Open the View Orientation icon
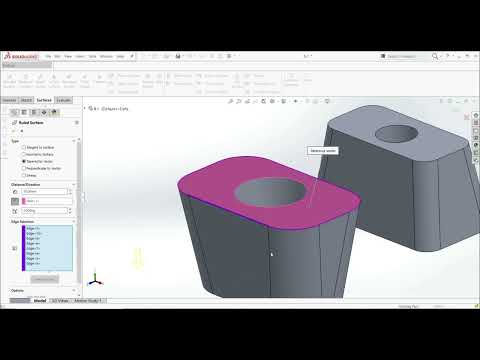Image resolution: width=480 pixels, height=360 pixels. (272, 101)
